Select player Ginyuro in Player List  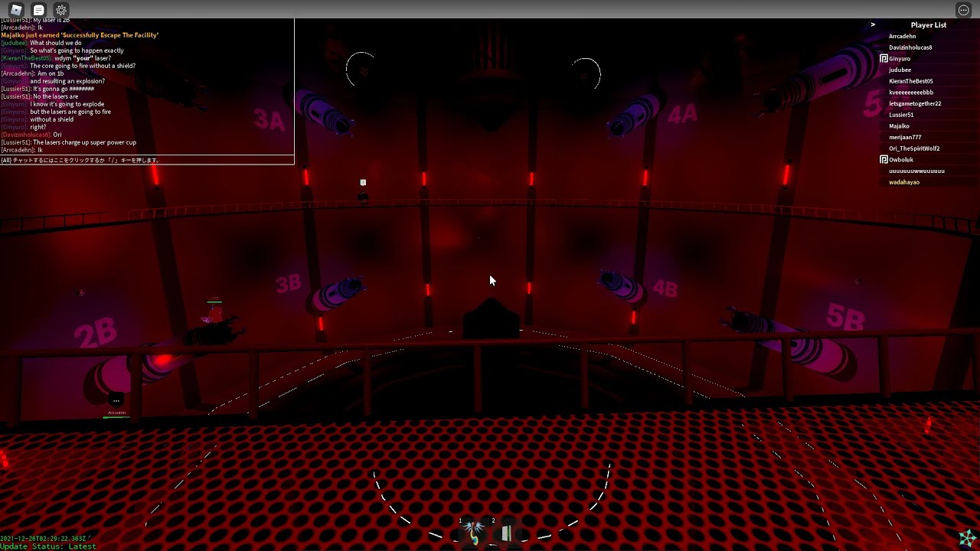[900, 59]
